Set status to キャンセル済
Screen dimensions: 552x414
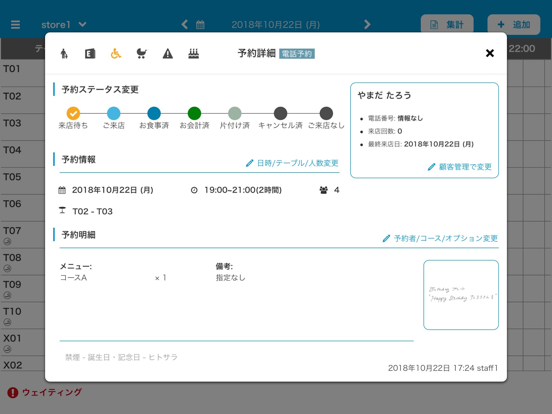(x=280, y=113)
